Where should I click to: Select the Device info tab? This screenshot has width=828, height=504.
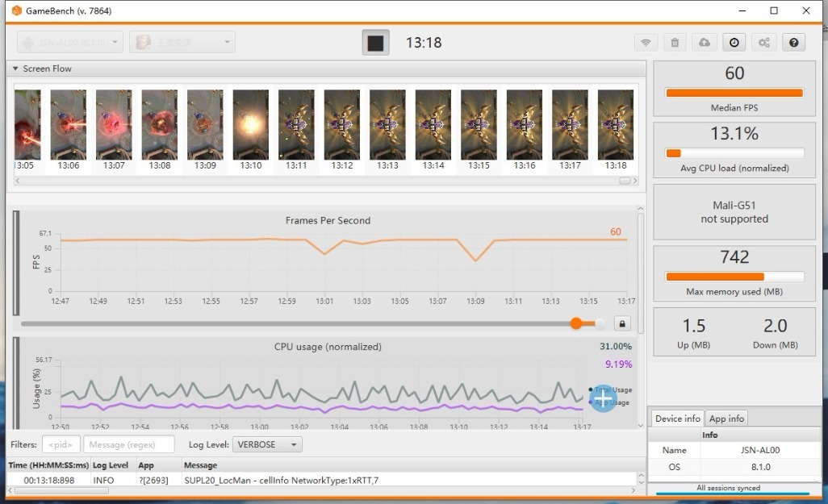pyautogui.click(x=677, y=419)
